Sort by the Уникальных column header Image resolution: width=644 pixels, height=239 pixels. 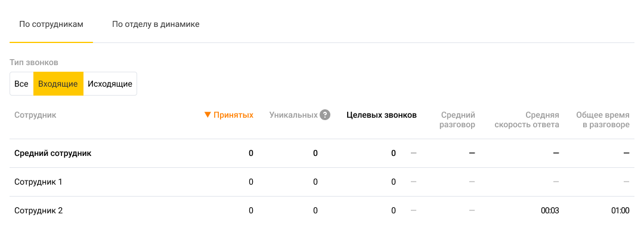293,115
